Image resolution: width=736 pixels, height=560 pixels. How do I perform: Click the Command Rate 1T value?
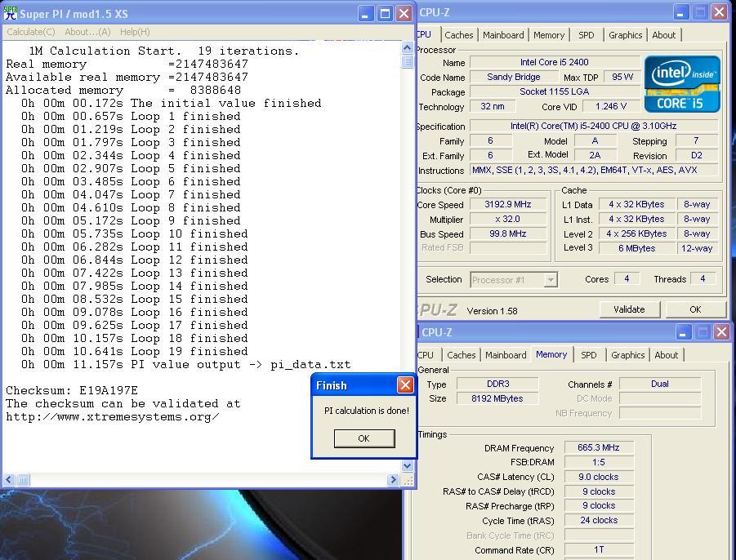(599, 549)
